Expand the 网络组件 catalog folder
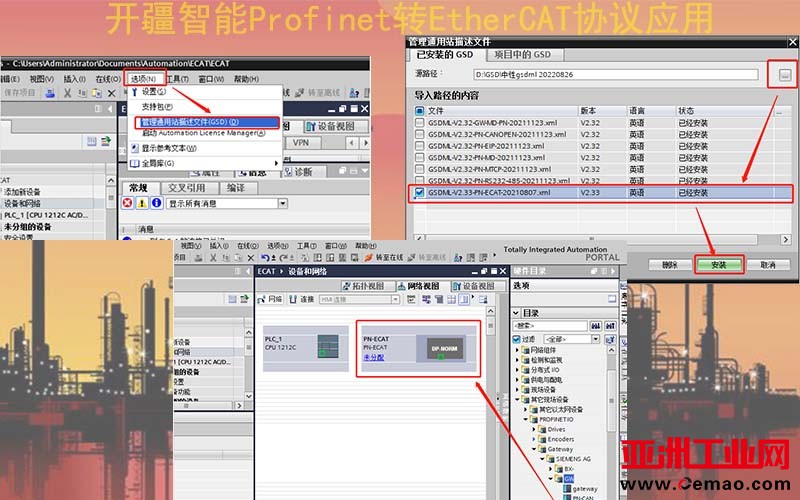 [x=517, y=350]
